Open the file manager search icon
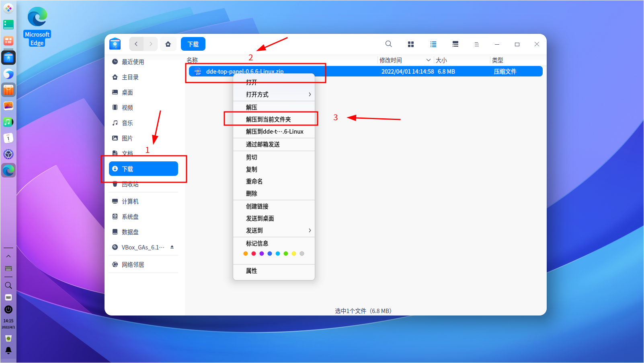The image size is (644, 363). pyautogui.click(x=388, y=44)
